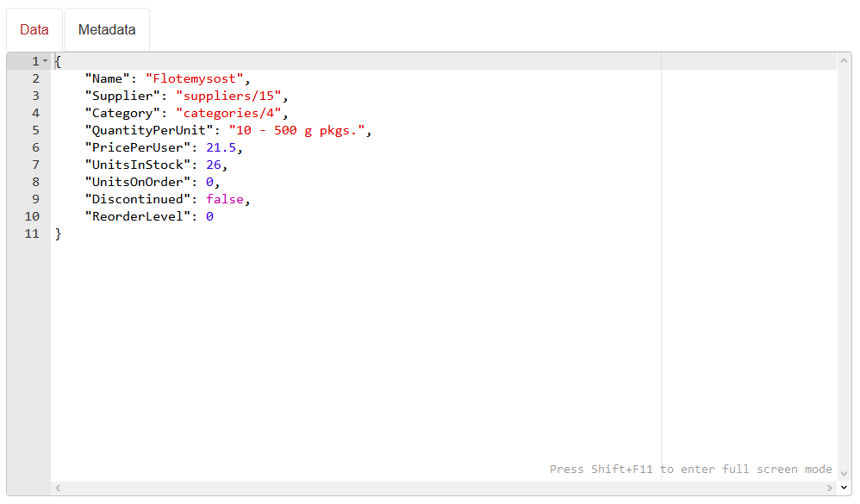Collapse the JSON object fold arrow on line 1
The image size is (860, 504).
(46, 61)
